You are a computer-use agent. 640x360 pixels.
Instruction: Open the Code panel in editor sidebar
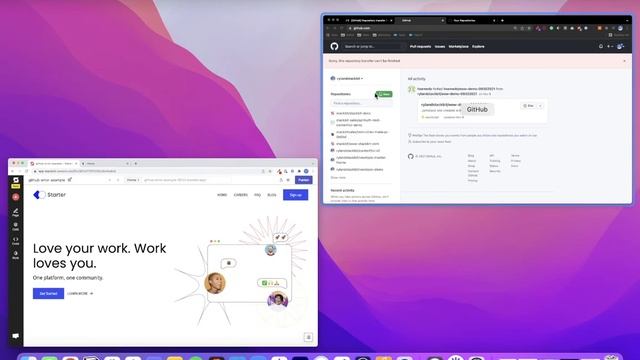16,241
